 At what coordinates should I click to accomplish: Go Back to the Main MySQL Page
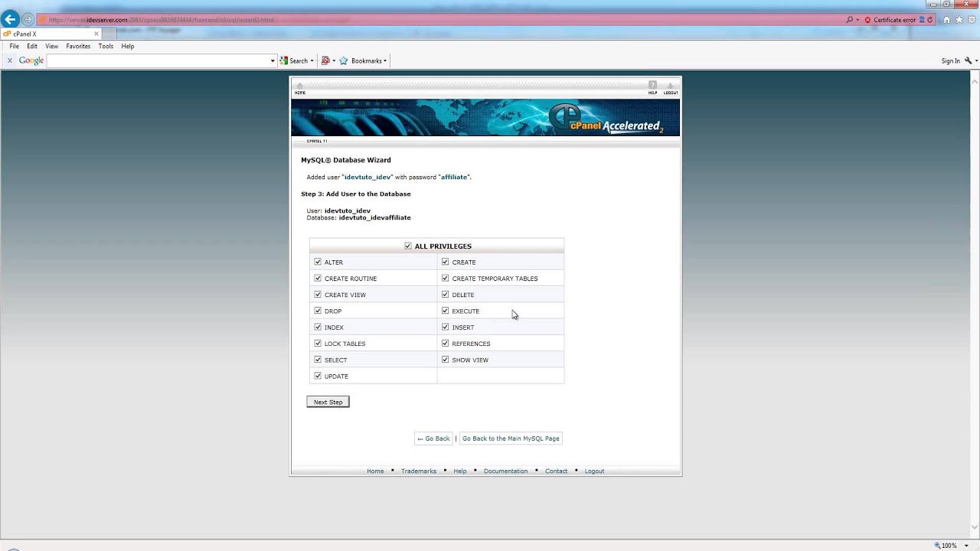pos(511,439)
